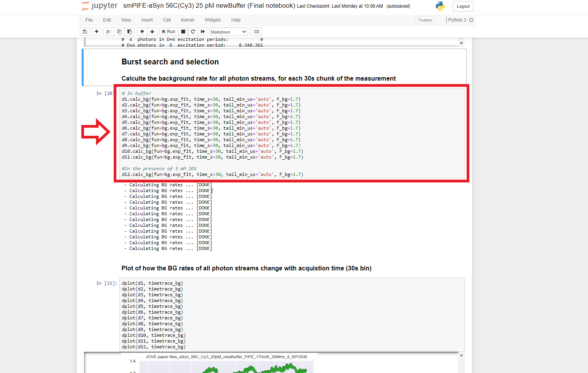Click the scroll-down arrow of the top output area
This screenshot has width=588, height=373.
tap(461, 43)
